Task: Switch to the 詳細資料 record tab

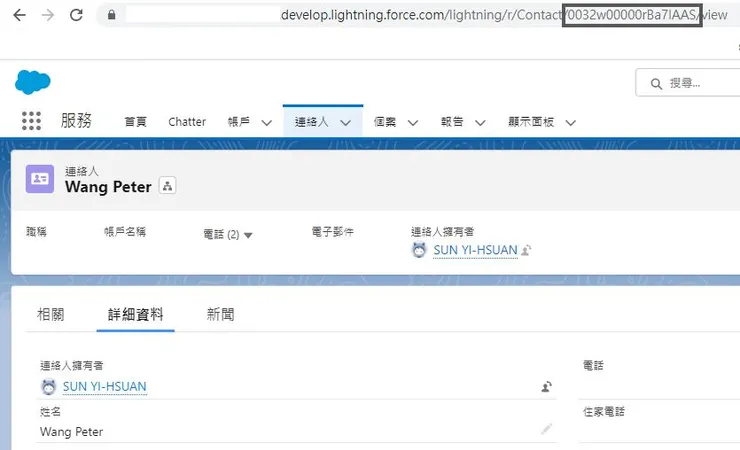Action: [135, 314]
